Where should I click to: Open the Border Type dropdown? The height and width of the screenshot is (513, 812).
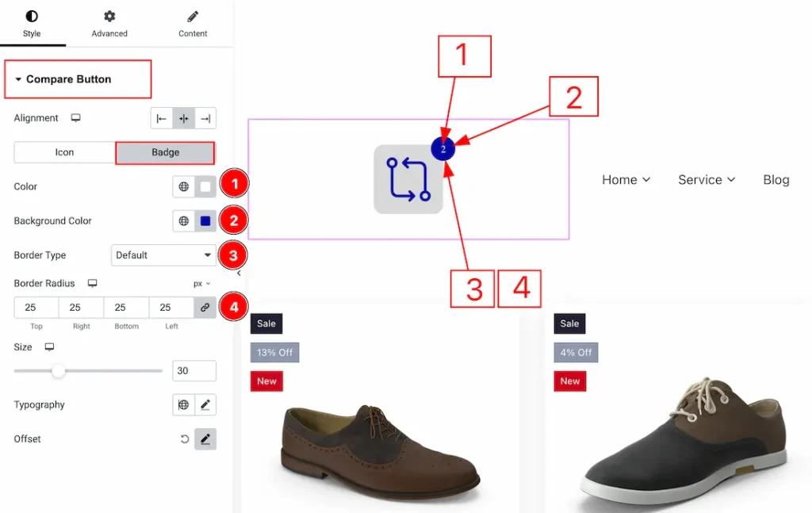[163, 255]
